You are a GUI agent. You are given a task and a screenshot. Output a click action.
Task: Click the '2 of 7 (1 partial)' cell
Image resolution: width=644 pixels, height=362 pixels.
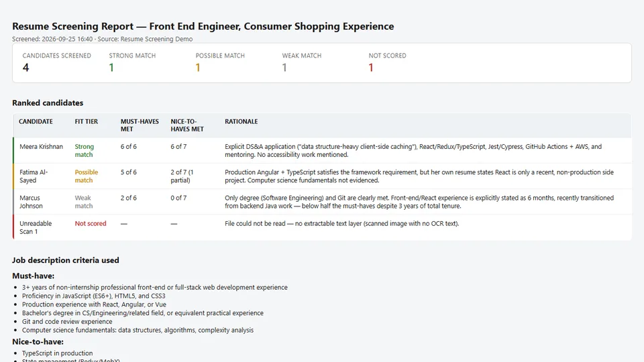182,176
